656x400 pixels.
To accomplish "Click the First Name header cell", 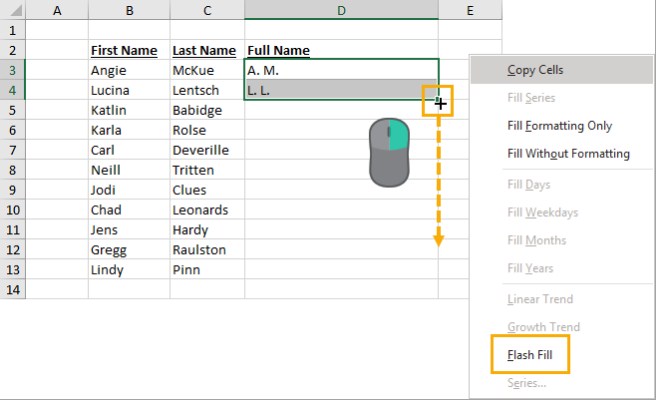I will tap(129, 50).
